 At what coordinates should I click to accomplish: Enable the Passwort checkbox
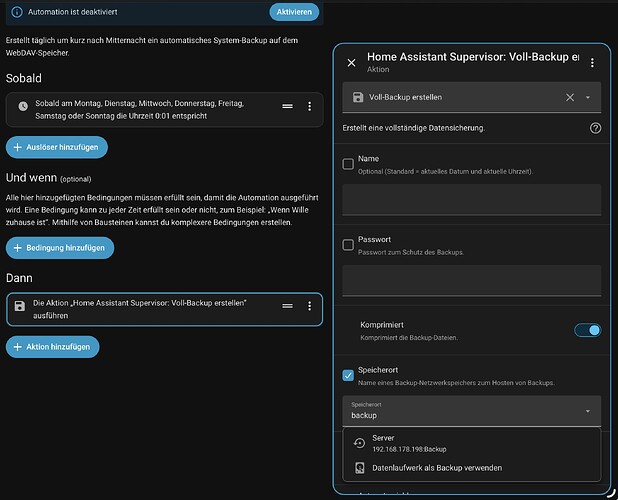click(x=348, y=245)
